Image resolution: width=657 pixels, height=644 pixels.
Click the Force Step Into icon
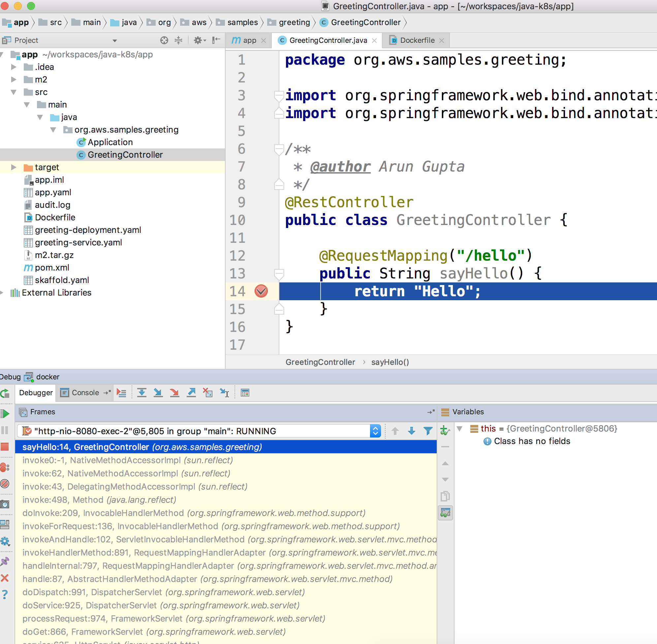click(174, 393)
